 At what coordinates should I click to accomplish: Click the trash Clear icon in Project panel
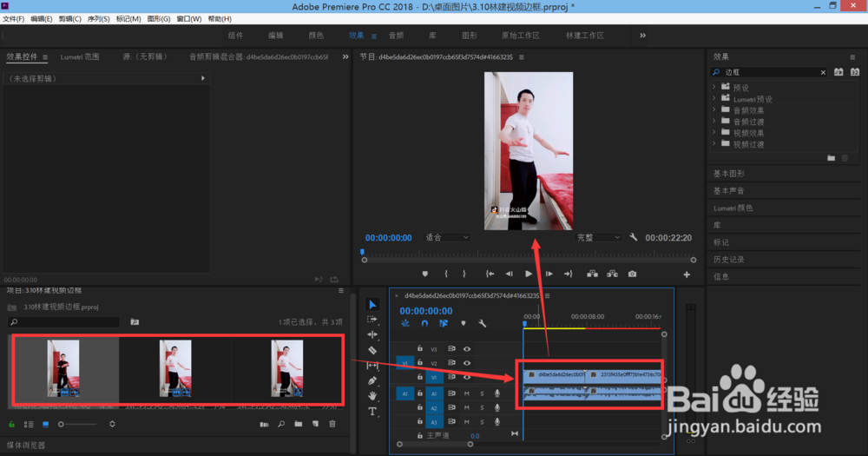332,424
